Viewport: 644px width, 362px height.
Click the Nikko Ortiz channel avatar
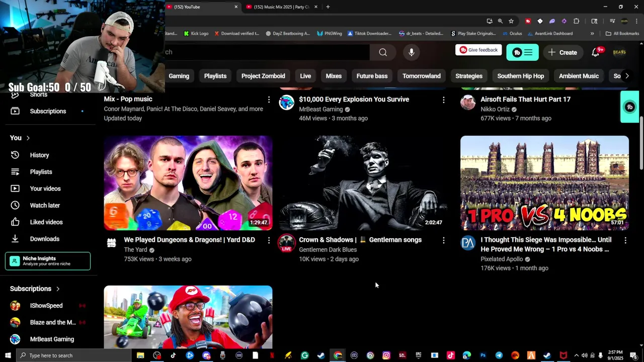(468, 103)
